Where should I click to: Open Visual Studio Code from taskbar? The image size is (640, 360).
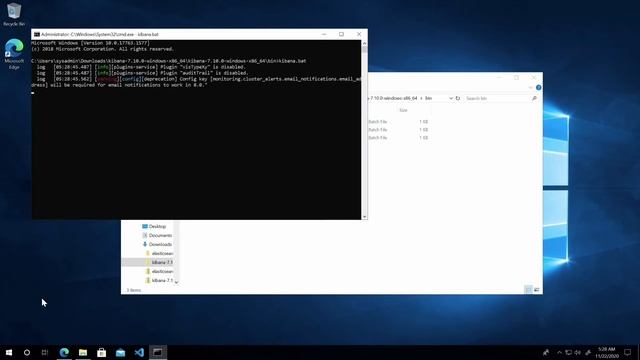point(139,352)
